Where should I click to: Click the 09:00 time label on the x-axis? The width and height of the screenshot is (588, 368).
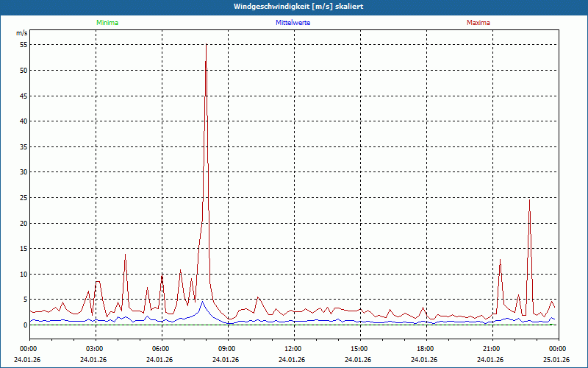[228, 349]
